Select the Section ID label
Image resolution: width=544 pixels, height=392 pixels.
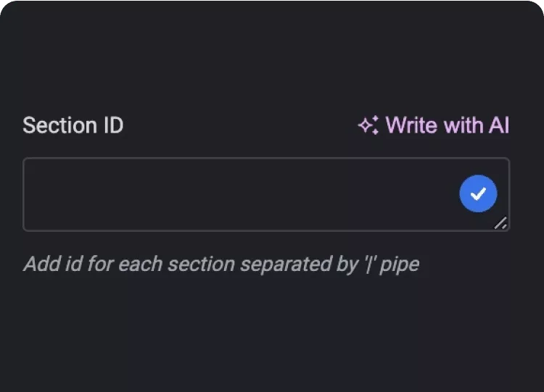[73, 125]
